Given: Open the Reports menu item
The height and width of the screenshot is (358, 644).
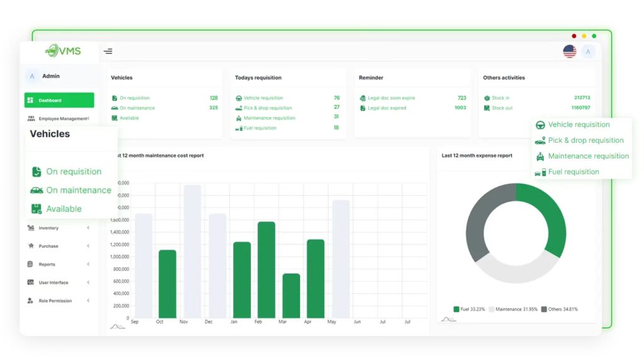Looking at the screenshot, I should [x=47, y=264].
